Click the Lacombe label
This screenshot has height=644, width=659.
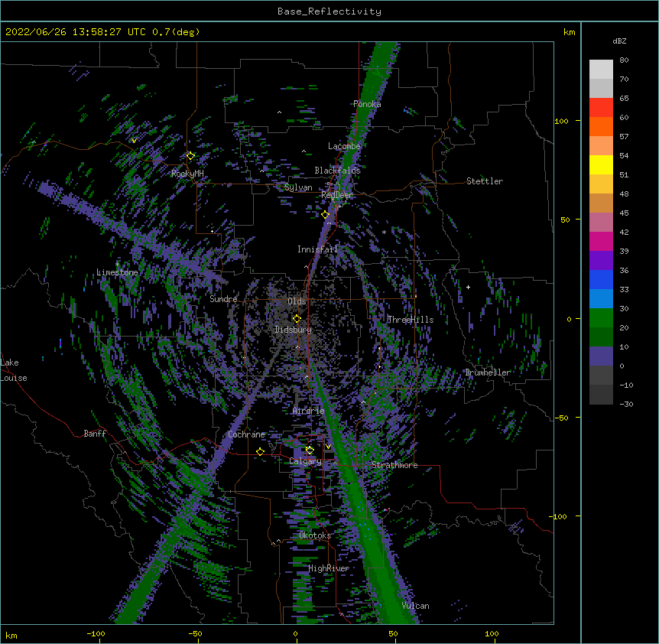(x=344, y=146)
